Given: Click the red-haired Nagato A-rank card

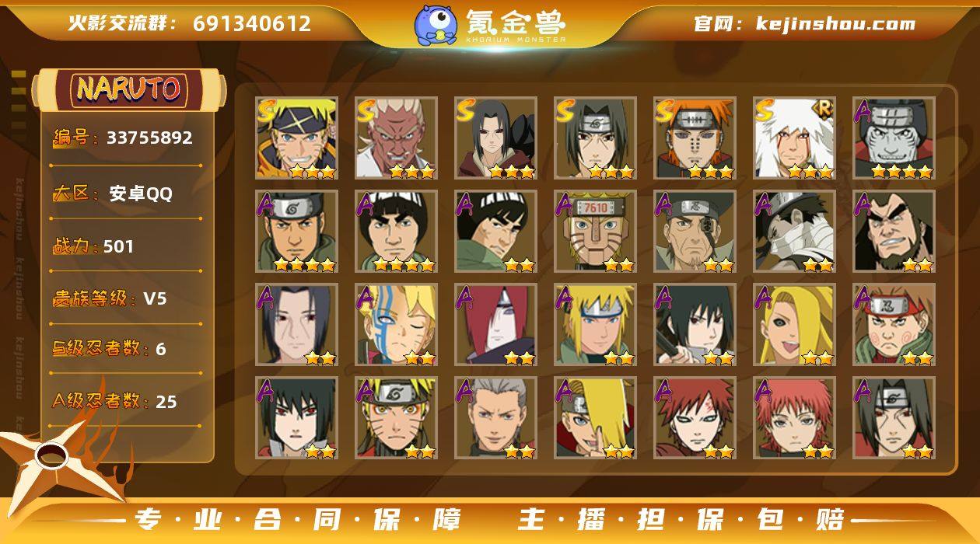Looking at the screenshot, I should [x=495, y=325].
